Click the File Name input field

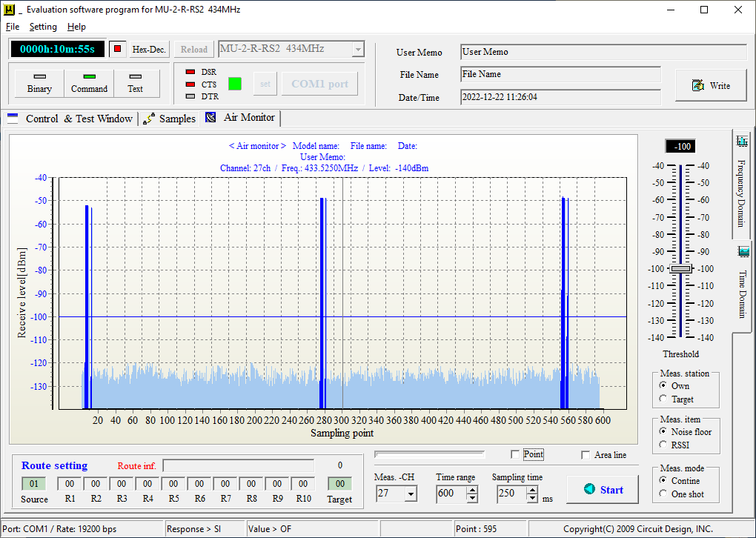(x=561, y=74)
